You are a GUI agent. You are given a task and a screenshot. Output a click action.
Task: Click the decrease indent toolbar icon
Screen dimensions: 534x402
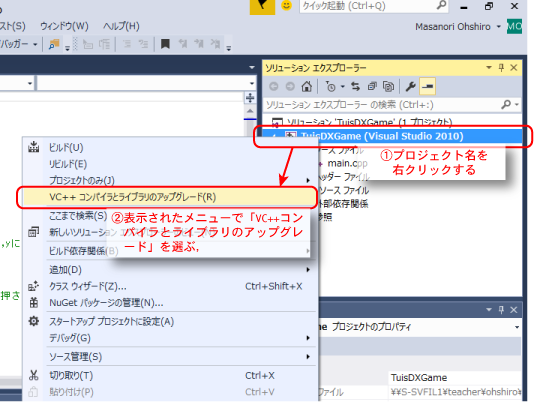[x=127, y=44]
